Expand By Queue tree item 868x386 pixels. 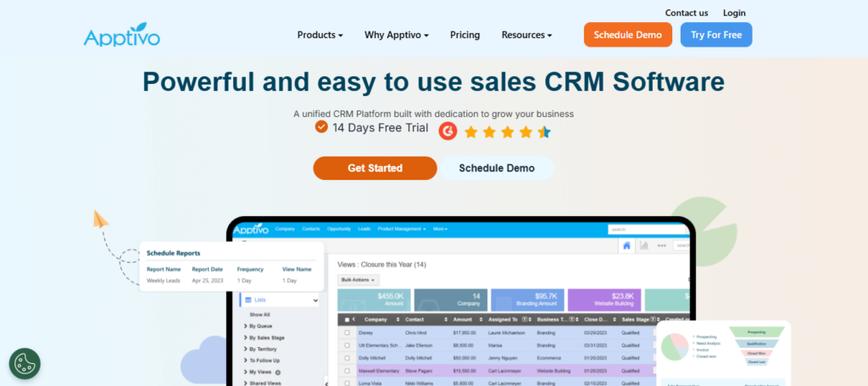click(x=245, y=326)
